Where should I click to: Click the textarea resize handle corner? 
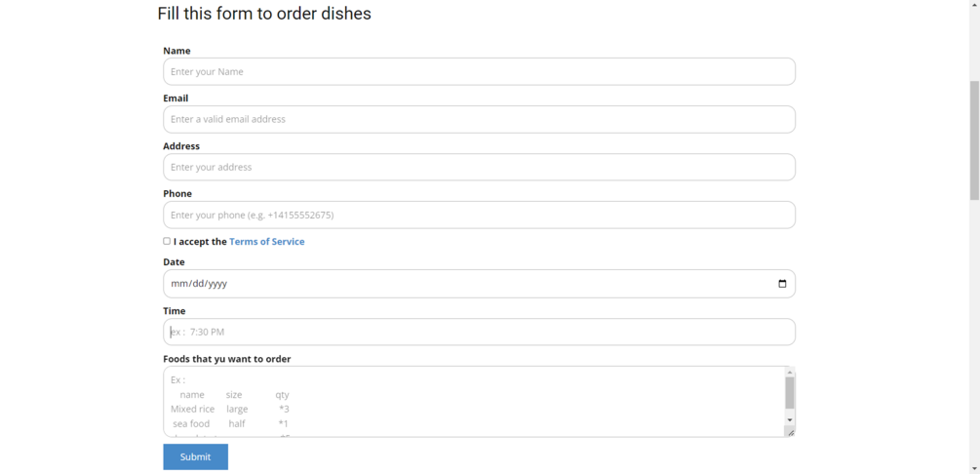point(790,432)
